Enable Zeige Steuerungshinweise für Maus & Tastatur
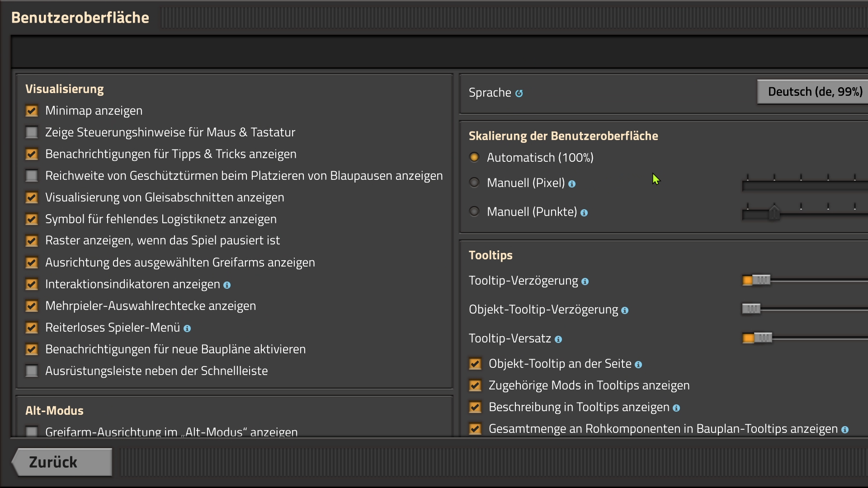Viewport: 868px width, 488px height. pyautogui.click(x=32, y=132)
